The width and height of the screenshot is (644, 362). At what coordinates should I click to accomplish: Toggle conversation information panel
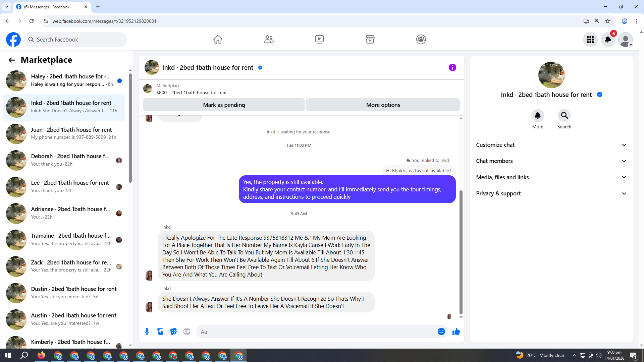point(452,68)
